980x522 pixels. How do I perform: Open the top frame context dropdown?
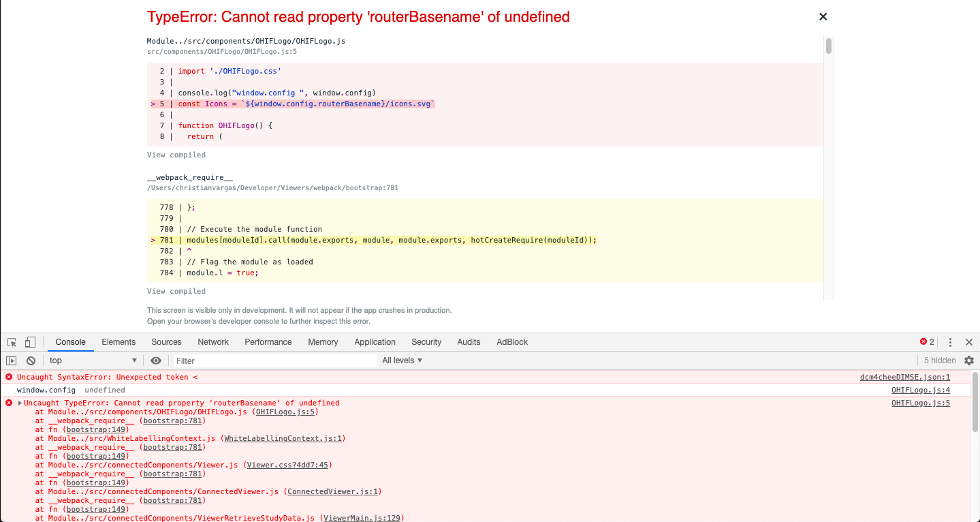tap(93, 360)
